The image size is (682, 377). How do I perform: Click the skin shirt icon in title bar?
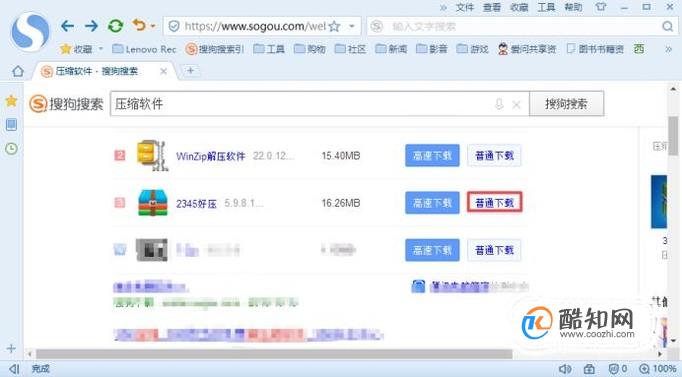[x=601, y=7]
